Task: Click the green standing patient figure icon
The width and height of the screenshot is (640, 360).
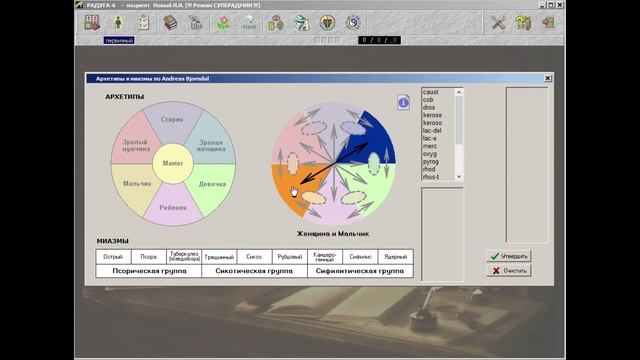Action: point(118,22)
